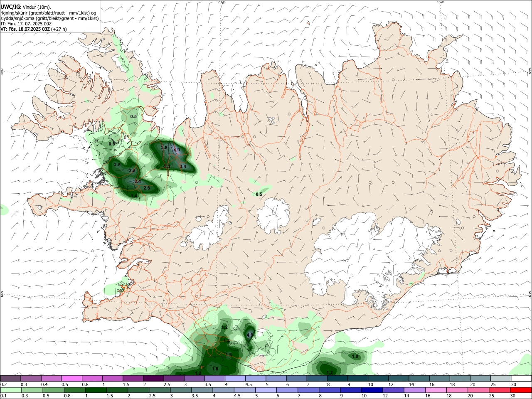The width and height of the screenshot is (532, 399).
Task: Click the valid time 'VT: Fös. 18.07.2025 03Z'
Action: point(26,29)
